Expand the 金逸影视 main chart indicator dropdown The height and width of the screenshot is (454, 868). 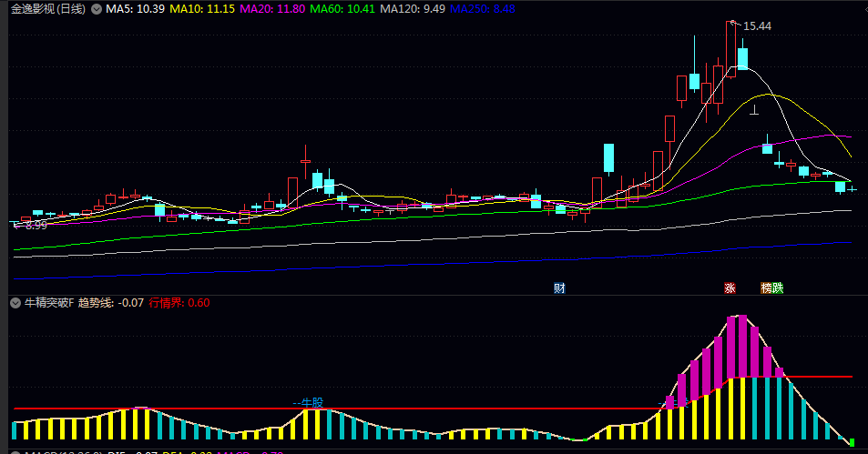click(x=97, y=9)
